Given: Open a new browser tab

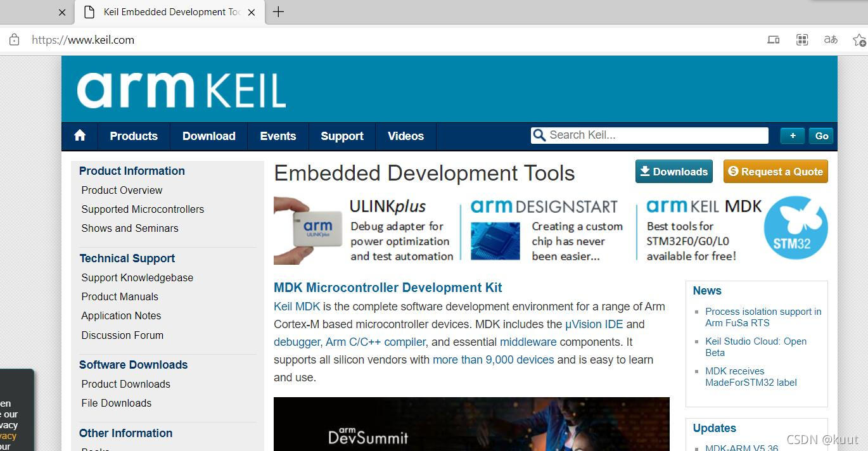Looking at the screenshot, I should 278,12.
